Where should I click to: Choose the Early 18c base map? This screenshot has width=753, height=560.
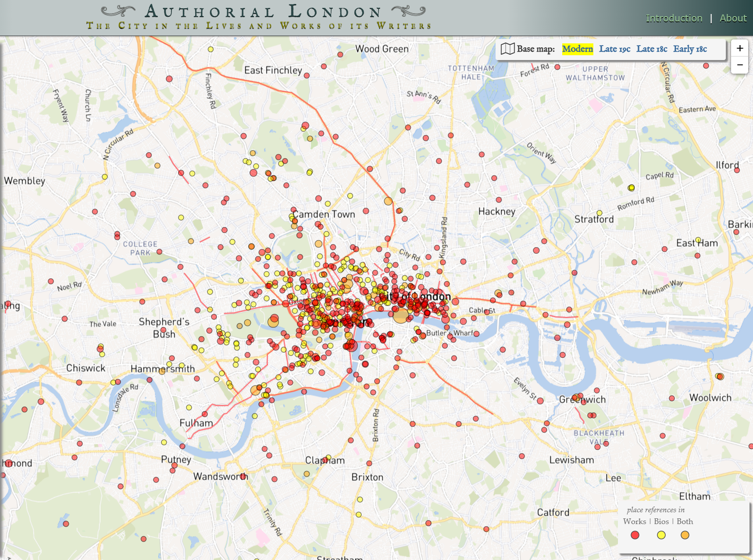690,49
